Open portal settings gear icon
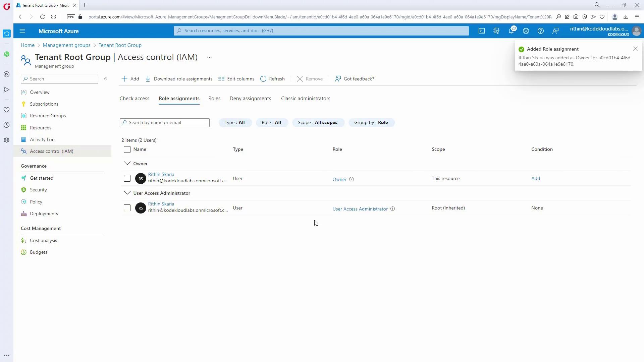This screenshot has width=644, height=362. click(x=526, y=31)
